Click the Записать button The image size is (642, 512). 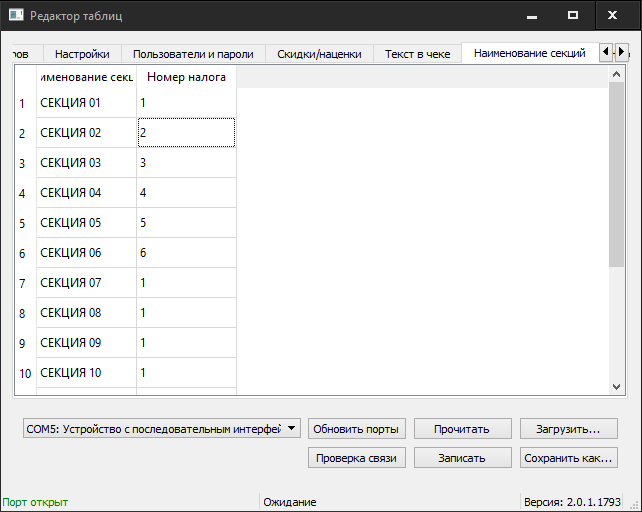pyautogui.click(x=462, y=458)
